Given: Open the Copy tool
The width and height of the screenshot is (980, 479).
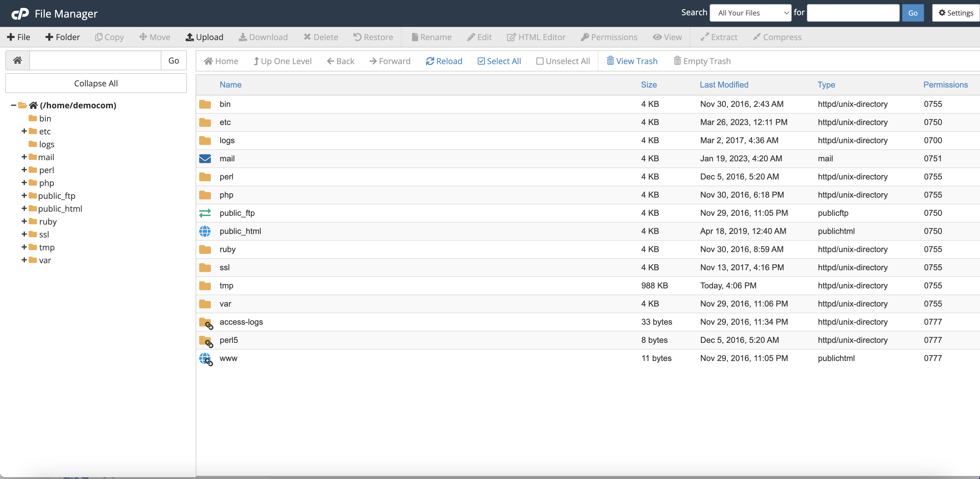Looking at the screenshot, I should [109, 37].
